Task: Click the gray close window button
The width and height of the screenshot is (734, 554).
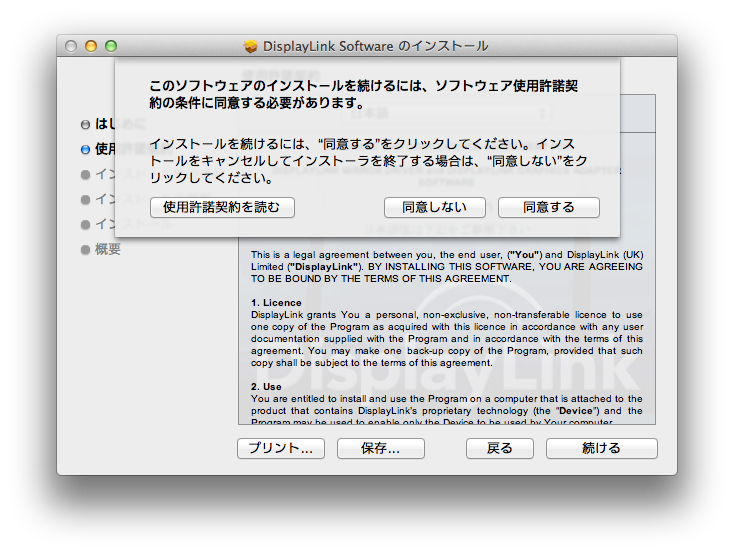Action: (71, 46)
